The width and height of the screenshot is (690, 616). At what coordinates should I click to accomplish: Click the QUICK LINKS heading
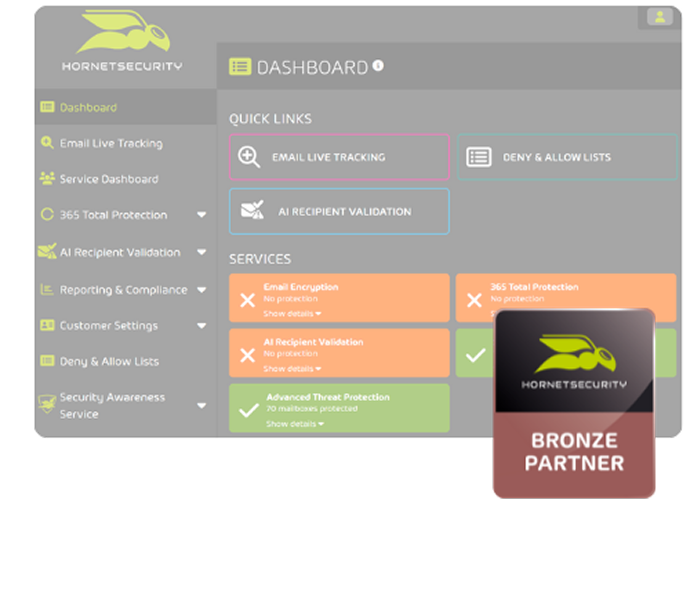[x=270, y=119]
